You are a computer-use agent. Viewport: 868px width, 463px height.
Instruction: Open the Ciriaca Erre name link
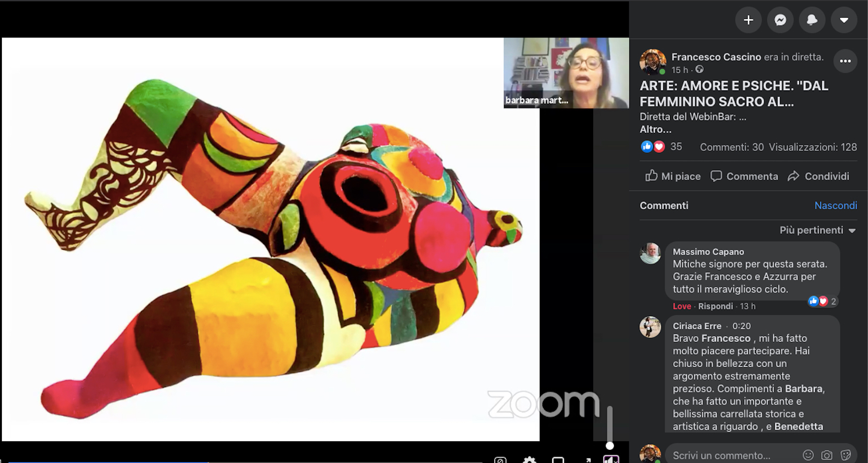click(697, 326)
